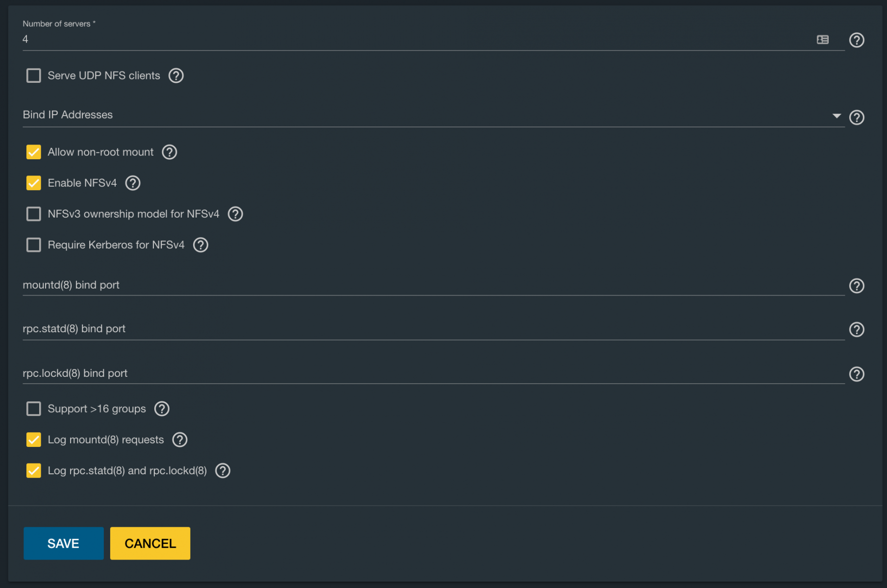Open help for Require Kerberos for NFSv4
Image resolution: width=887 pixels, height=588 pixels.
point(200,245)
